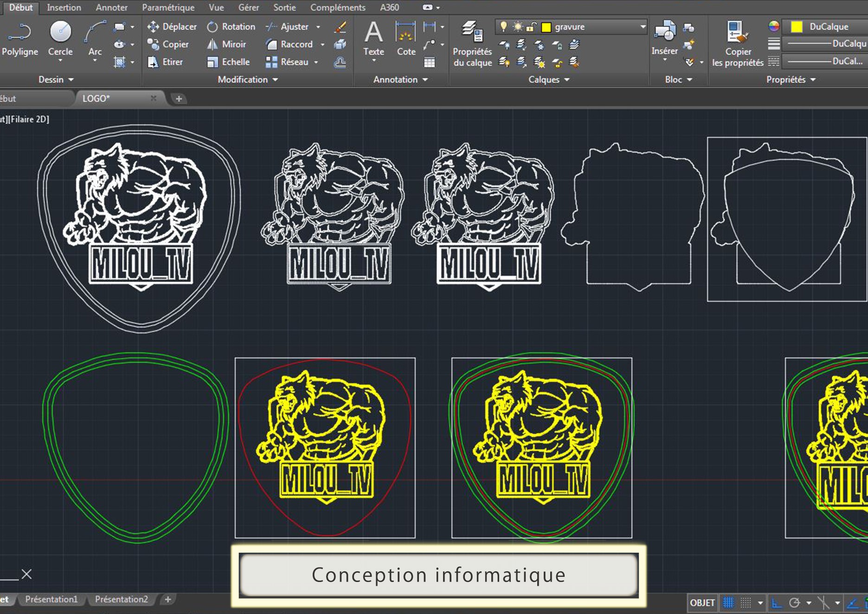868x614 pixels.
Task: Toggle snap mode dotted grid icon
Action: click(746, 603)
